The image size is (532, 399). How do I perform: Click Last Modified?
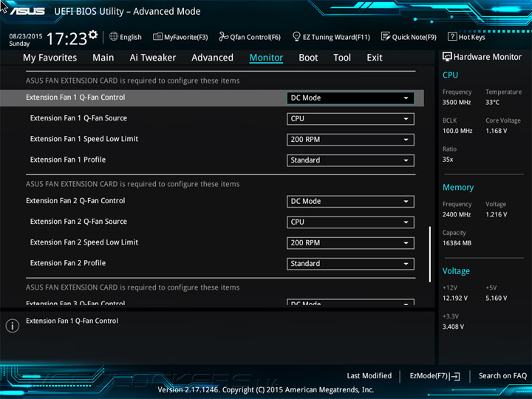point(369,375)
